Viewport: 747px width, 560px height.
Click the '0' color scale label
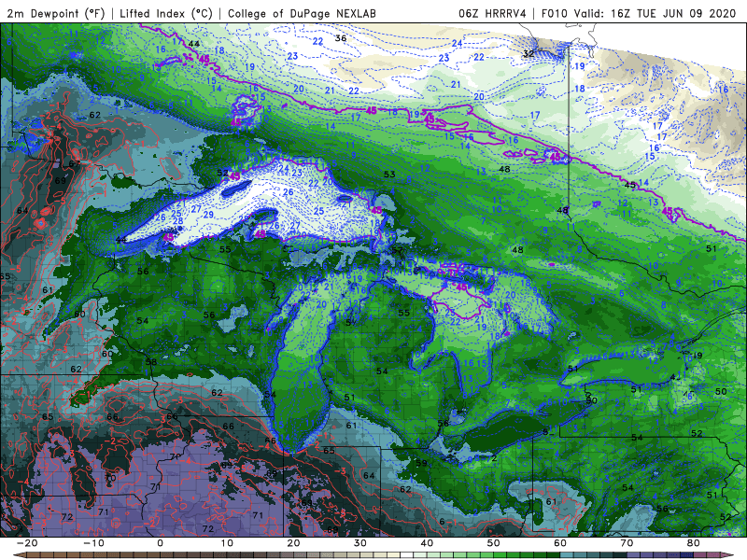160,543
